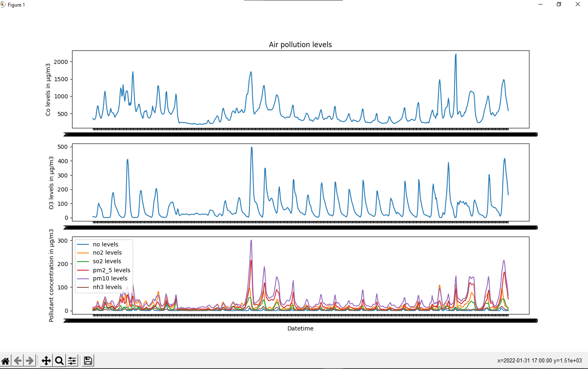Activate the Pan tool with crossed arrows

[46, 360]
